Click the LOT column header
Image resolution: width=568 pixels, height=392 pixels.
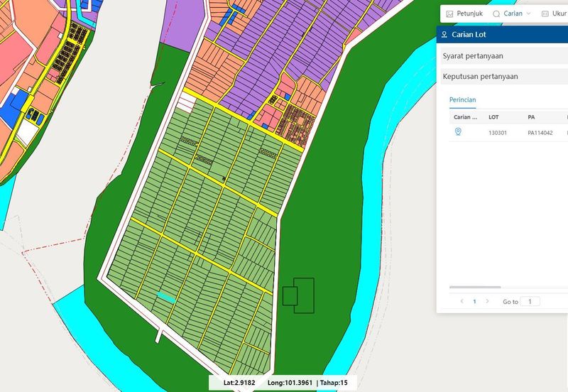click(494, 116)
